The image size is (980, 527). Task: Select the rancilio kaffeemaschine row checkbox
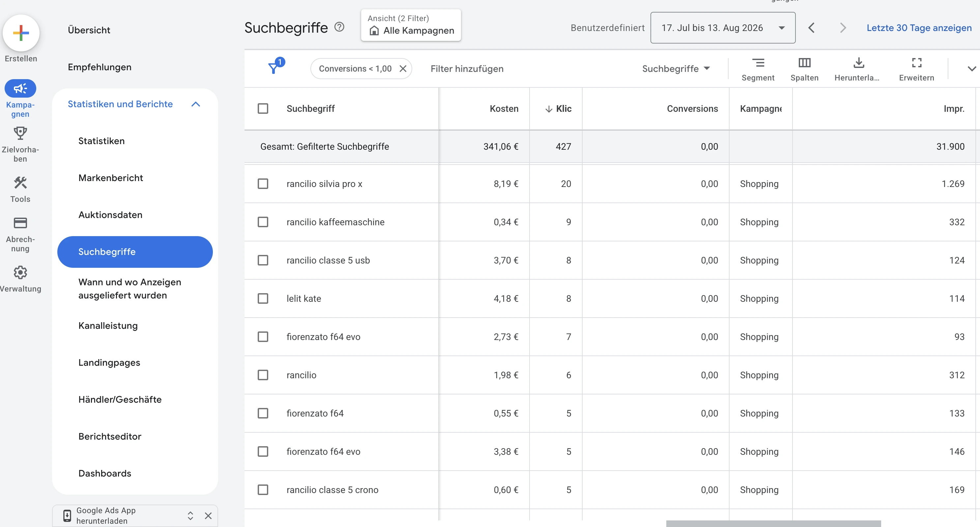[x=263, y=222]
